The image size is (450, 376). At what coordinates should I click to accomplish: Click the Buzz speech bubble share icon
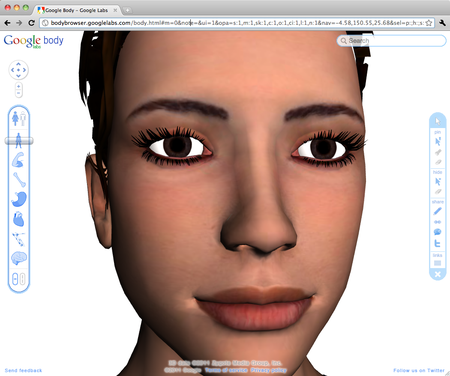pos(438,232)
